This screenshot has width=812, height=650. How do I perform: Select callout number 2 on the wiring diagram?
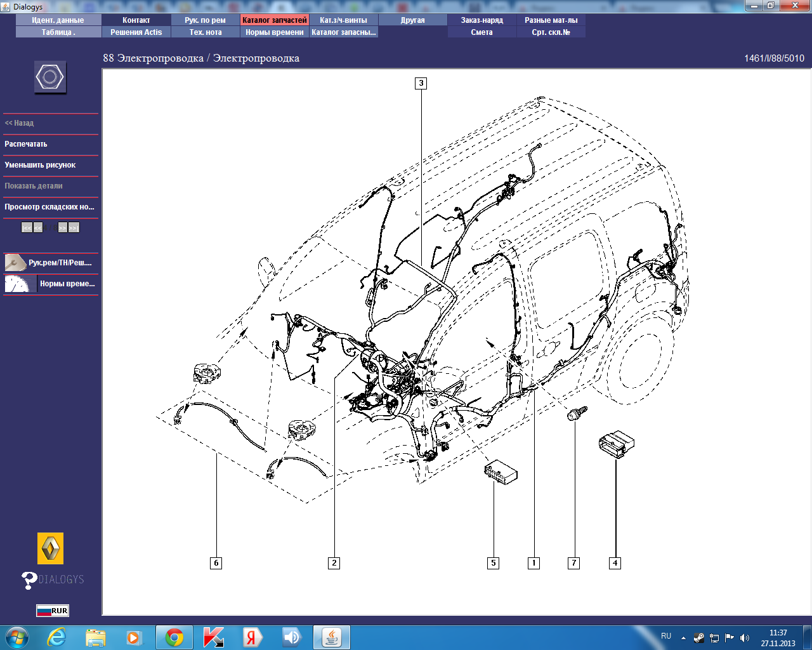334,563
